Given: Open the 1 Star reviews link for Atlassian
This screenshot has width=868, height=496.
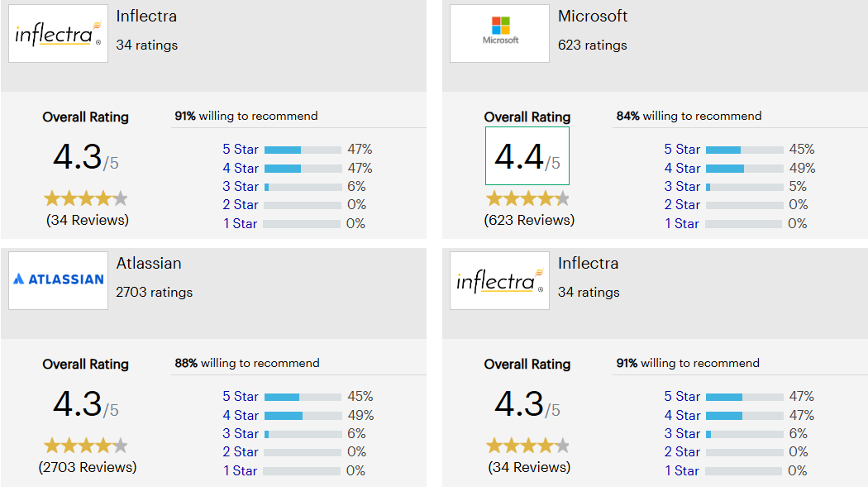Looking at the screenshot, I should click(241, 470).
